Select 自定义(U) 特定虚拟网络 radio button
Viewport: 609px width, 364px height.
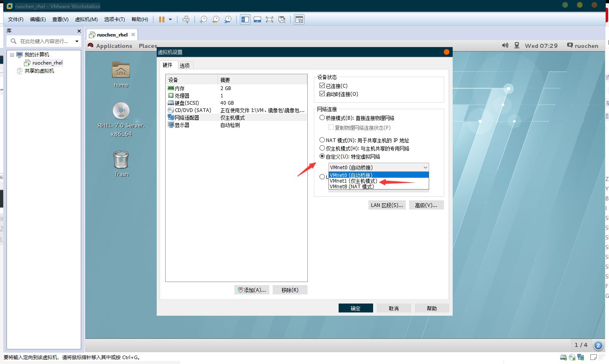pos(322,156)
